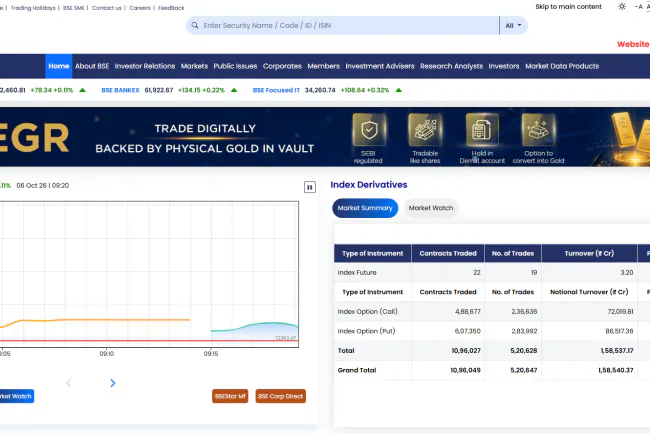Open the About BSE menu
Viewport: 650px width, 434px height.
(x=92, y=66)
